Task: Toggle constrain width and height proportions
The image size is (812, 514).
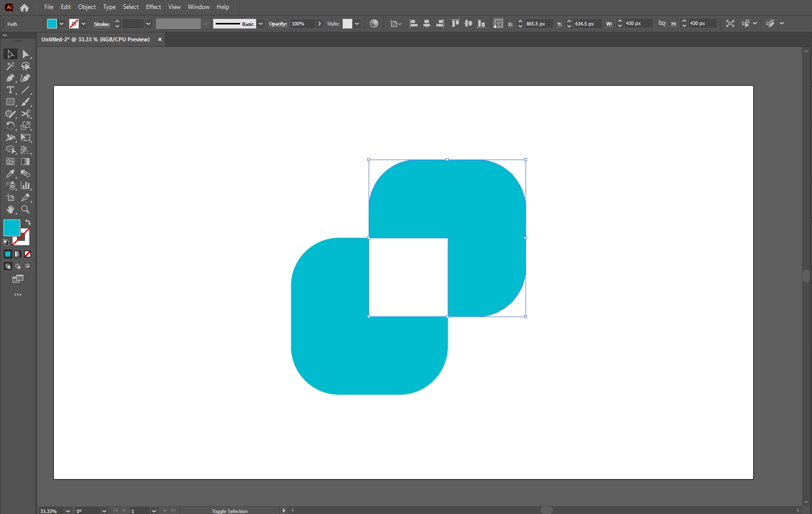Action: tap(662, 23)
